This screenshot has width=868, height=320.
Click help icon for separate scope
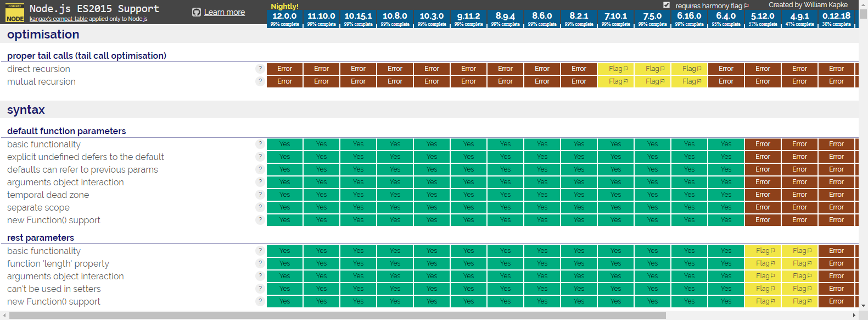260,207
